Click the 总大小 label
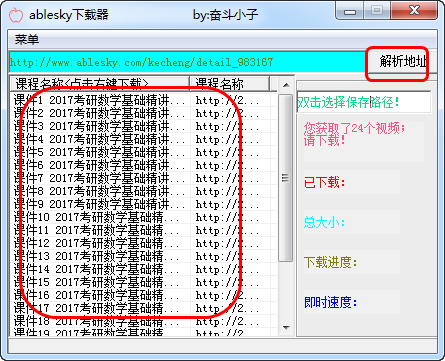This screenshot has width=445, height=361. click(x=324, y=222)
